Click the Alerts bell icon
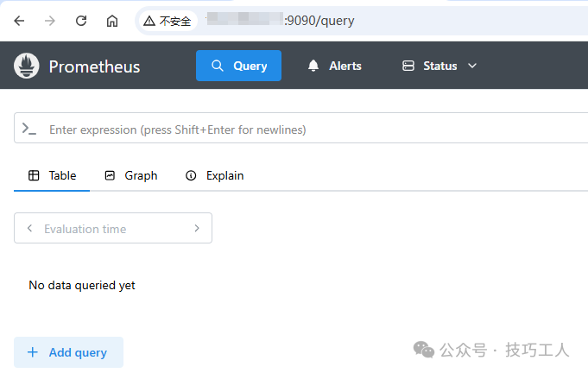Screen dimensions: 588x373 coord(313,66)
